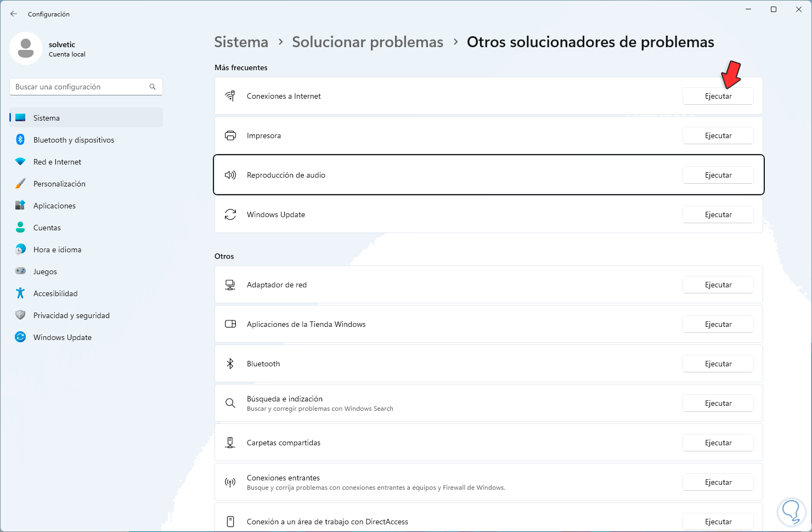Click the Personalización paintbrush icon

click(20, 184)
